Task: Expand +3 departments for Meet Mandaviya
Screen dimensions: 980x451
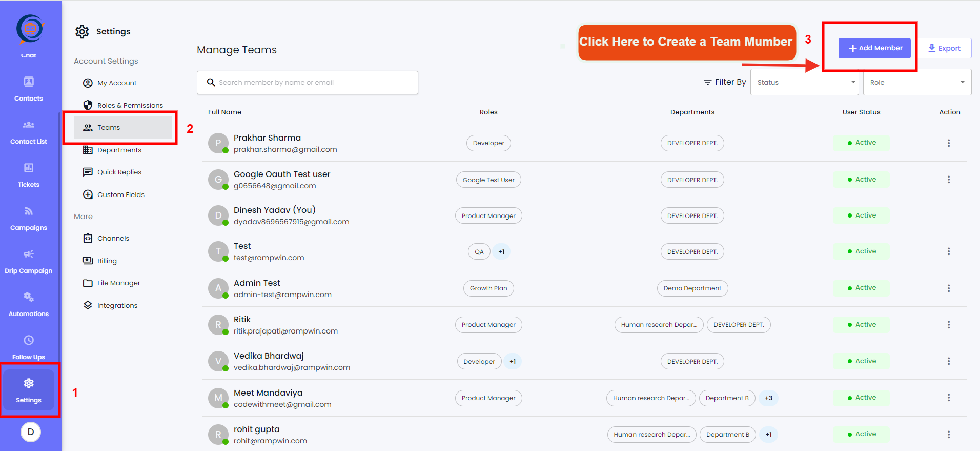Action: pos(768,398)
